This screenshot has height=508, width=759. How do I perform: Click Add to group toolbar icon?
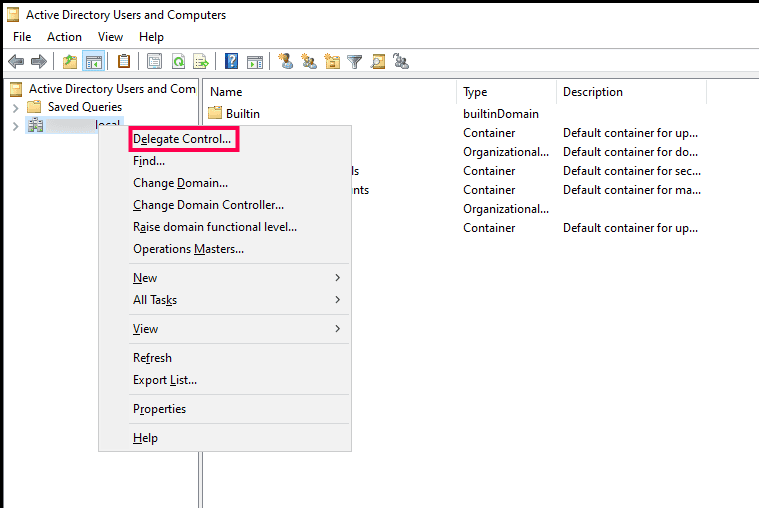(401, 62)
